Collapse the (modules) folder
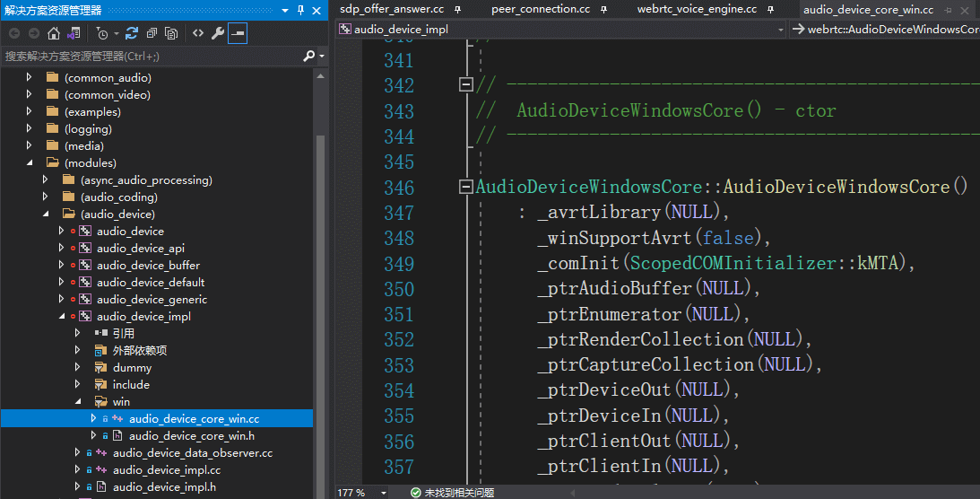The width and height of the screenshot is (980, 499). pos(30,162)
